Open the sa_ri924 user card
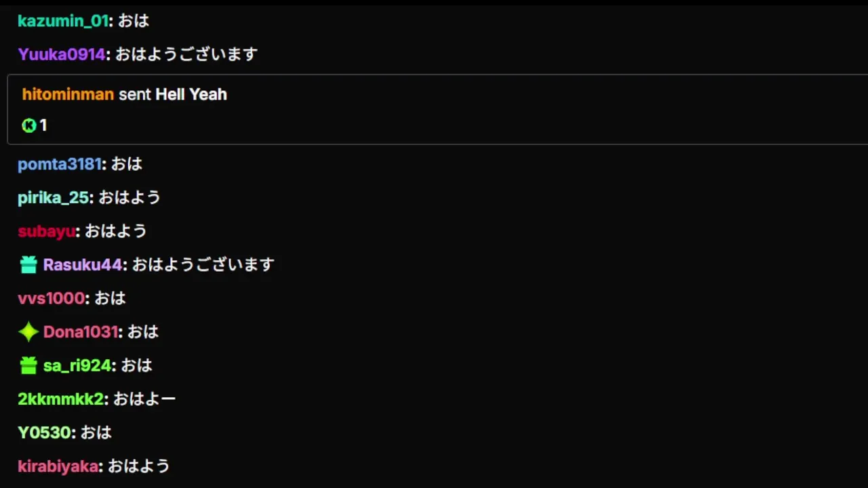The height and width of the screenshot is (488, 868). [x=77, y=366]
